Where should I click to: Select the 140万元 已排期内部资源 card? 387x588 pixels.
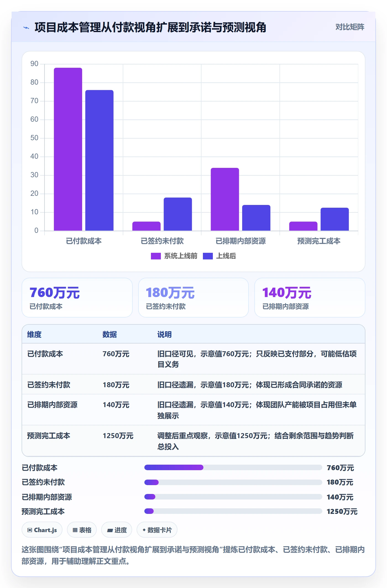310,298
